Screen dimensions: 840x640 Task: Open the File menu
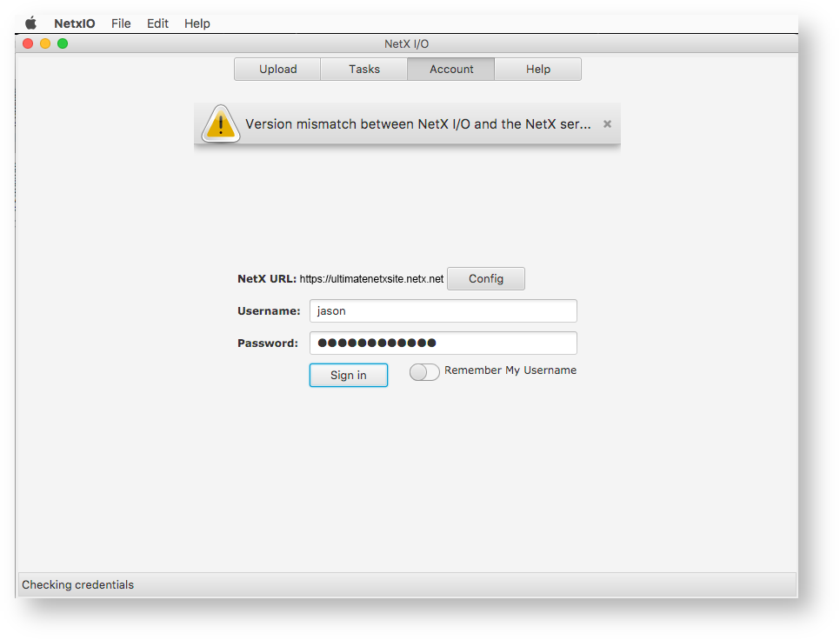pyautogui.click(x=121, y=23)
